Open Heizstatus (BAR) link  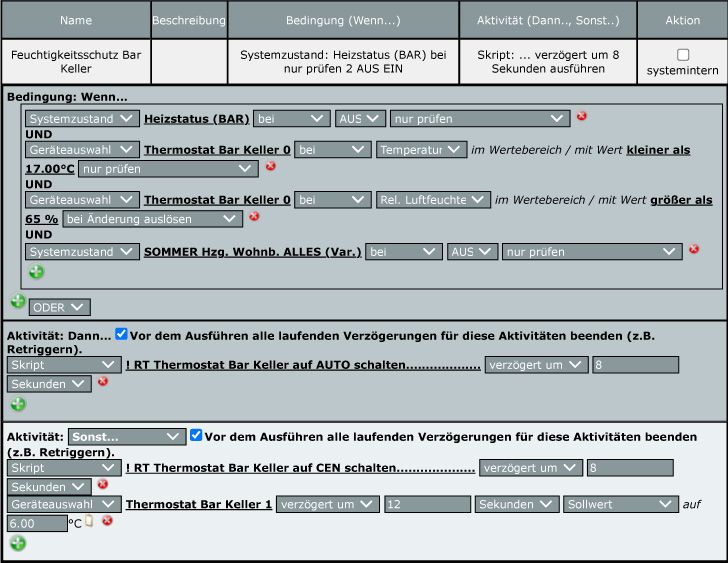[197, 119]
